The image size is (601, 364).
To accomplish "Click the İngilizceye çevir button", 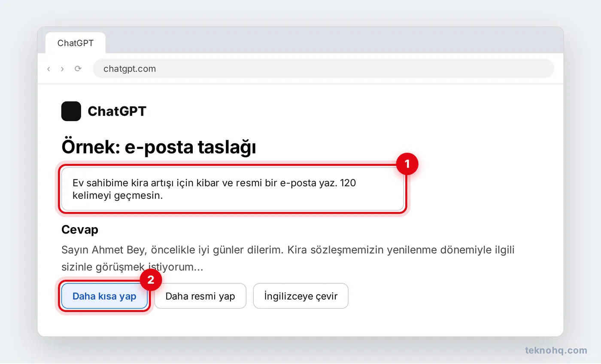I will pyautogui.click(x=301, y=296).
